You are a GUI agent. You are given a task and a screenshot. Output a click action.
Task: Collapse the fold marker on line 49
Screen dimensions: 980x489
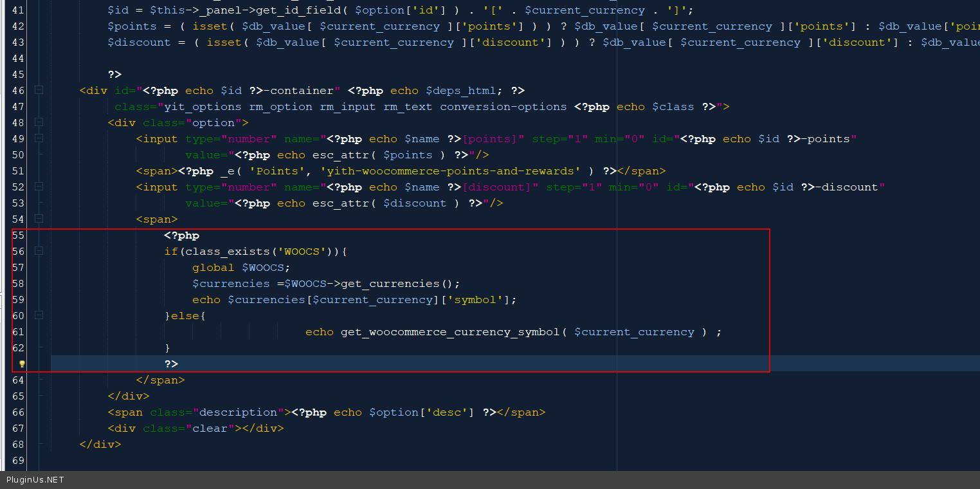tap(39, 139)
